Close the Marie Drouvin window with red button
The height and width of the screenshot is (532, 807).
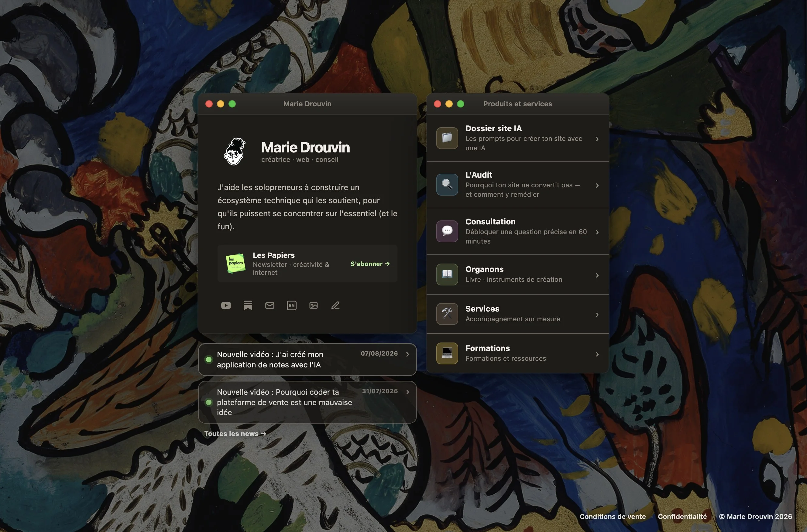pyautogui.click(x=209, y=104)
